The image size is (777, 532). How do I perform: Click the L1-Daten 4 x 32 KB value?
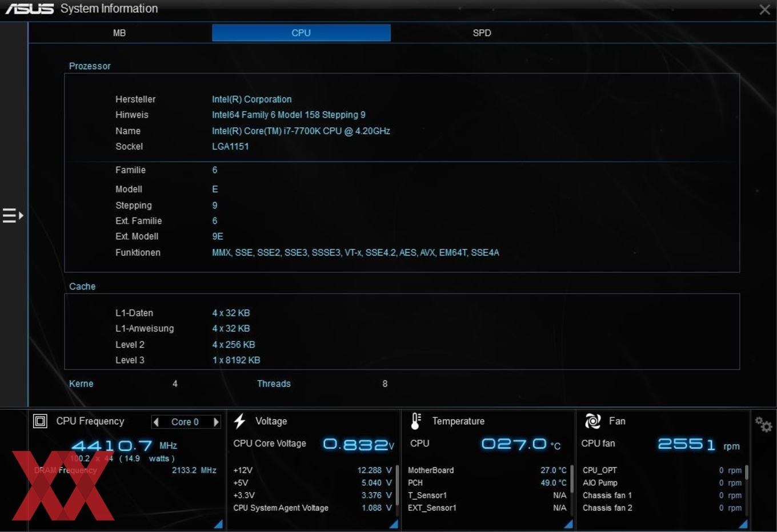[x=231, y=313]
